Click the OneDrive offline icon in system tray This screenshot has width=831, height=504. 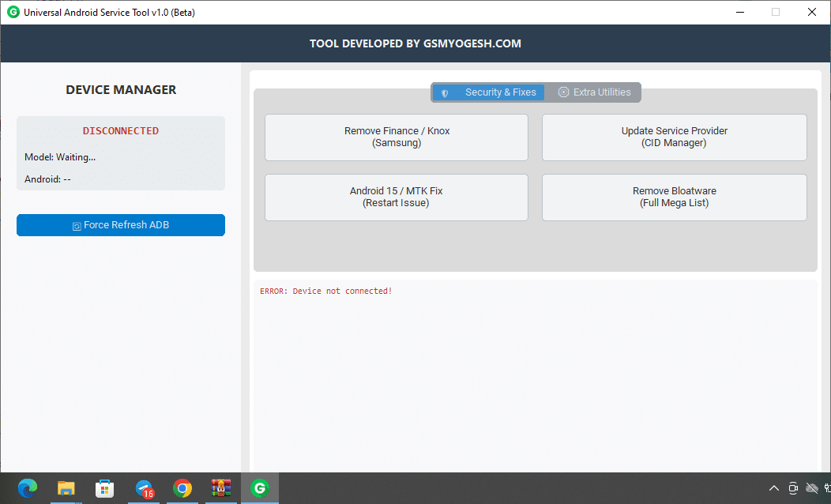812,488
